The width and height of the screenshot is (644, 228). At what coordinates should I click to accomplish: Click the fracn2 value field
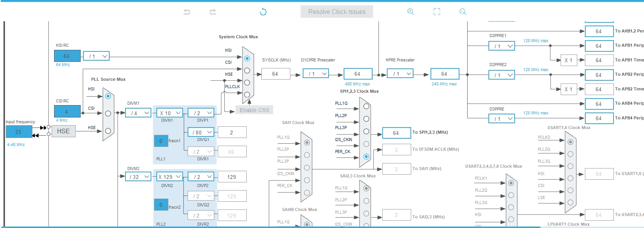(161, 205)
